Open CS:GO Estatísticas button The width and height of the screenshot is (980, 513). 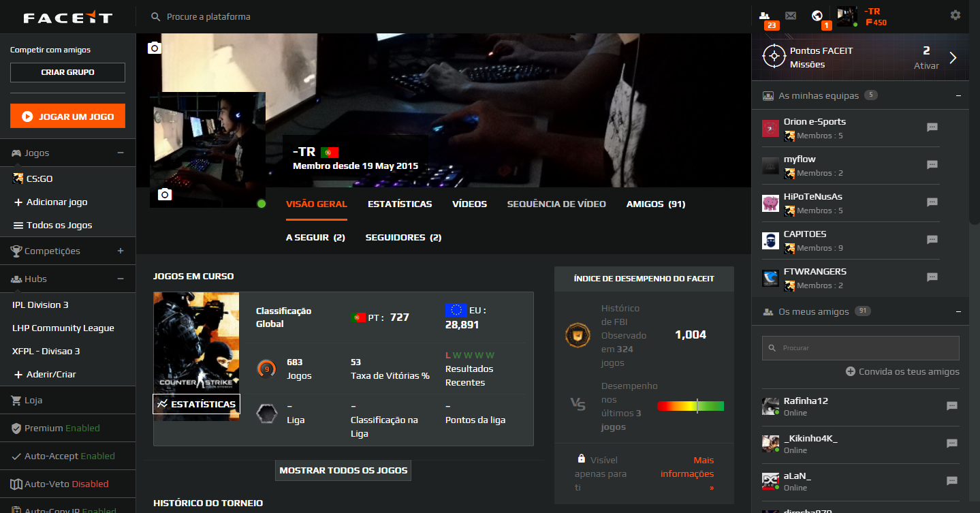tap(196, 404)
